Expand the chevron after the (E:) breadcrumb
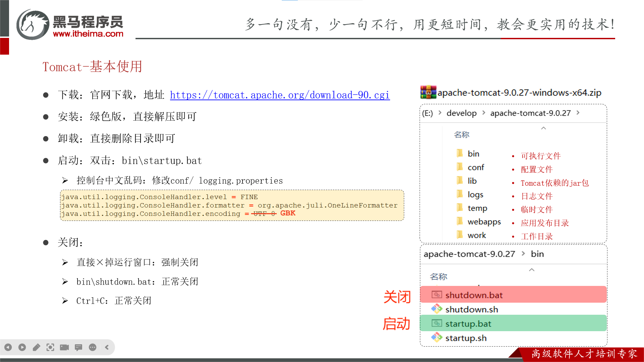Screen dimensions: 644x362 point(440,113)
